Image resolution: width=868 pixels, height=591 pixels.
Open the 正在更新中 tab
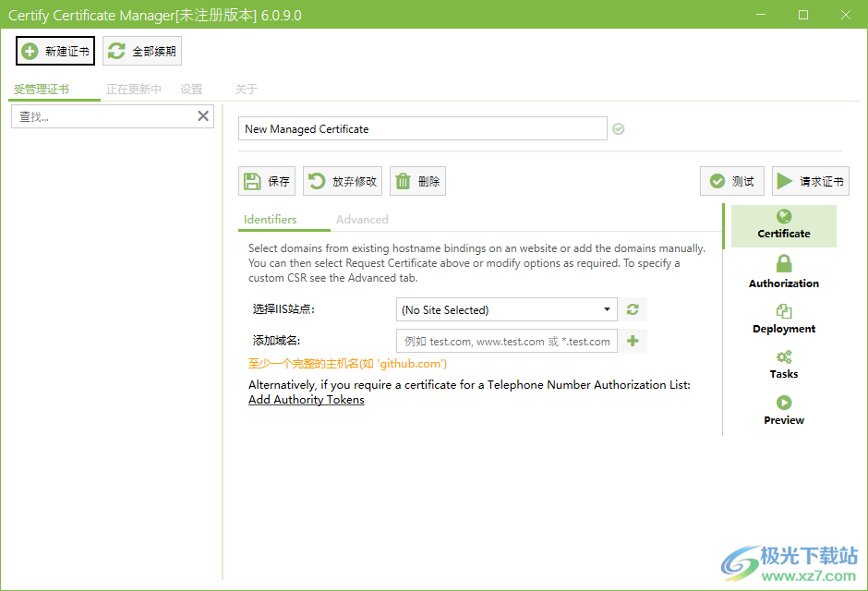tap(133, 89)
